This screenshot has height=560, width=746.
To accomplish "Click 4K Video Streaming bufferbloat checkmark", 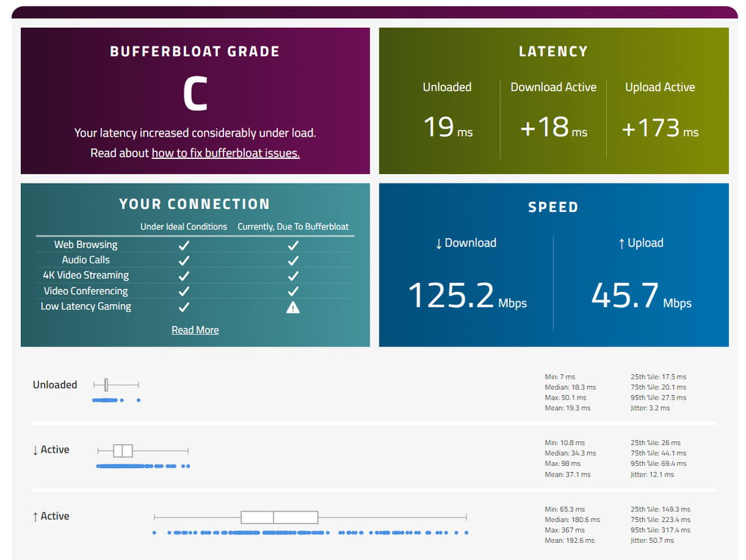I will pyautogui.click(x=293, y=276).
